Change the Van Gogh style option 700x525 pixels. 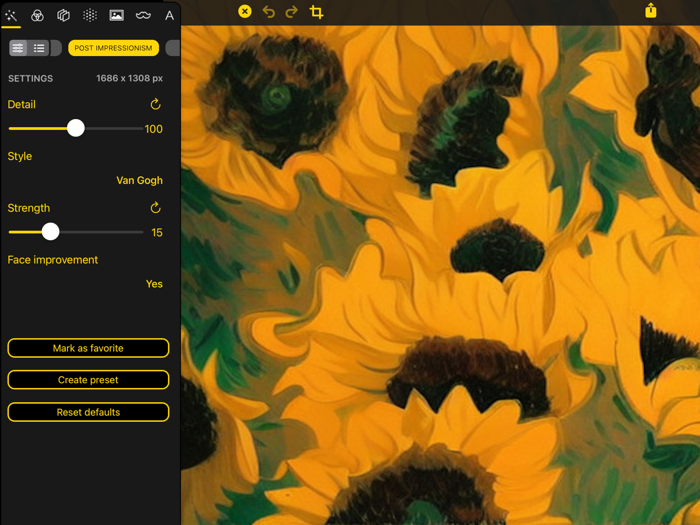coord(139,180)
